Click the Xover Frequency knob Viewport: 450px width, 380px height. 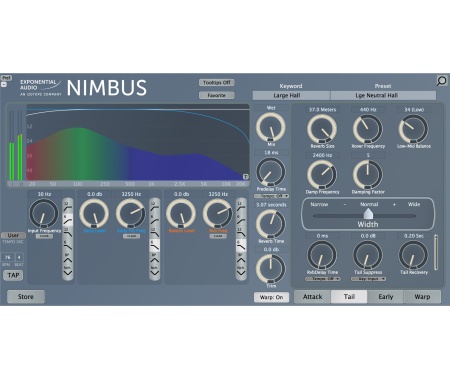point(368,129)
